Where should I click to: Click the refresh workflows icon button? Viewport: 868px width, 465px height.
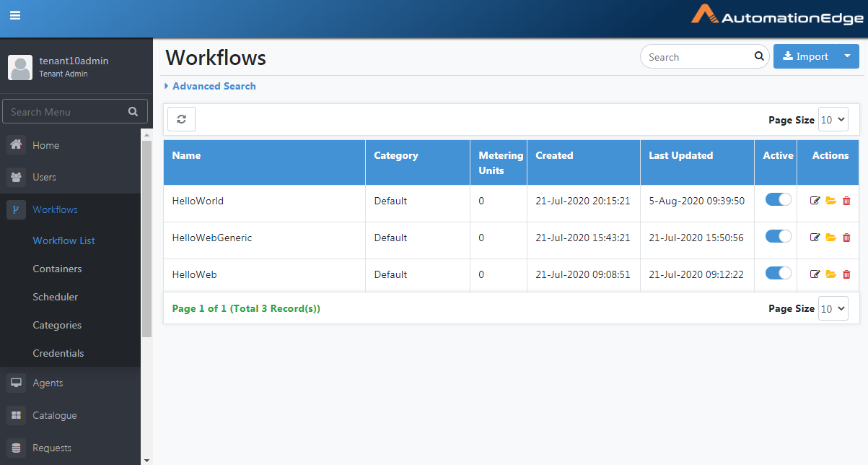pos(181,119)
